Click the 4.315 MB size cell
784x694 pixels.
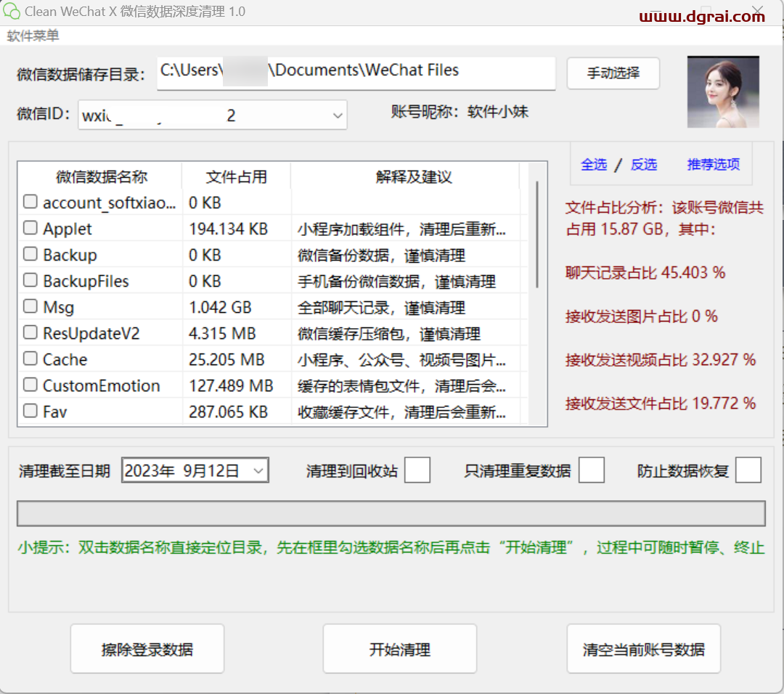tap(222, 333)
